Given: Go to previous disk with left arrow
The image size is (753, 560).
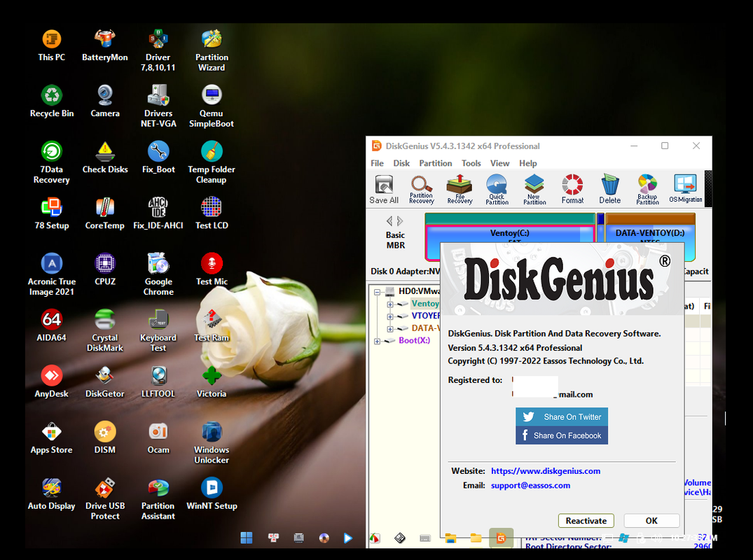Looking at the screenshot, I should [x=389, y=220].
